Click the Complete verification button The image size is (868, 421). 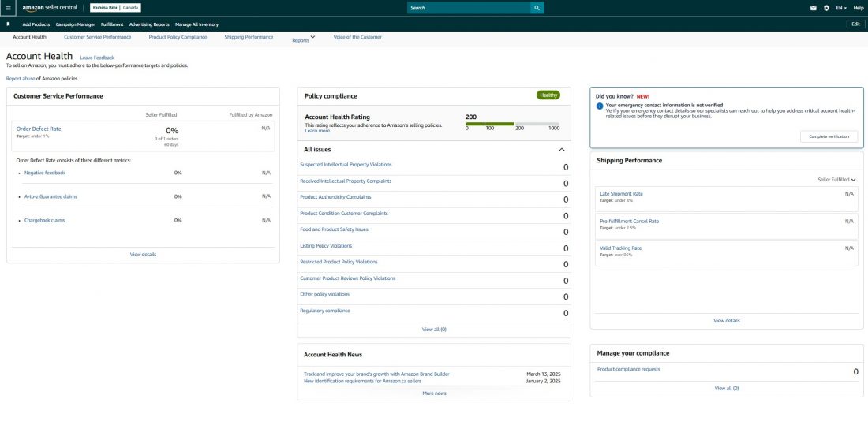(x=829, y=136)
